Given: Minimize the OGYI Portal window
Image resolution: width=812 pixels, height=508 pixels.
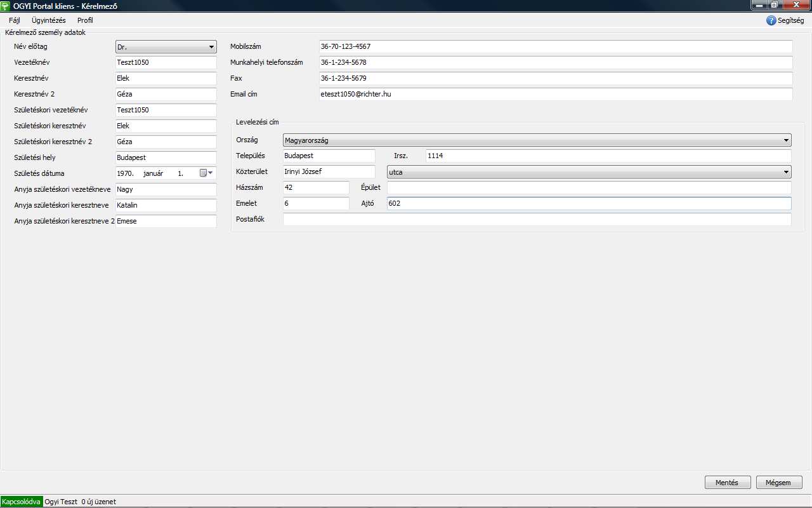Looking at the screenshot, I should point(759,5).
